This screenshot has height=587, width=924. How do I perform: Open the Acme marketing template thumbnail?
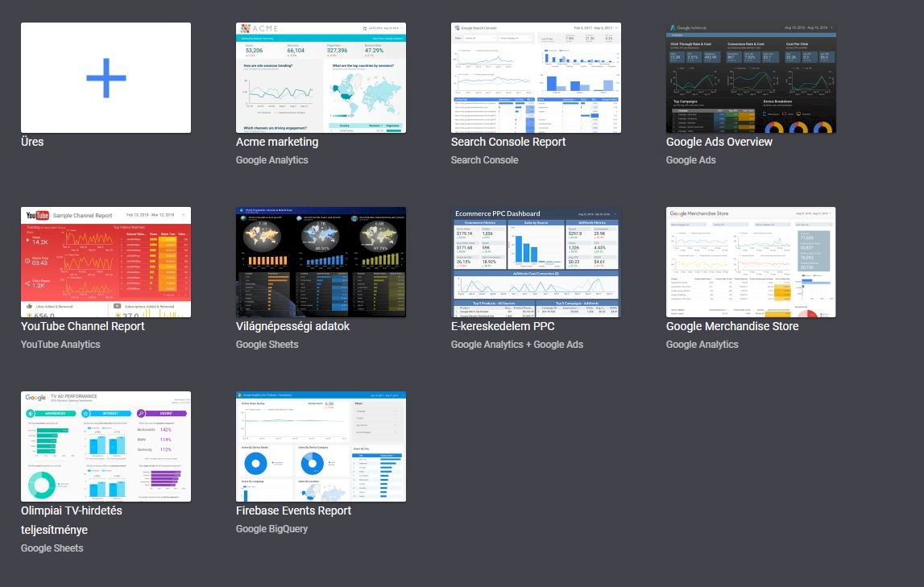click(x=321, y=78)
